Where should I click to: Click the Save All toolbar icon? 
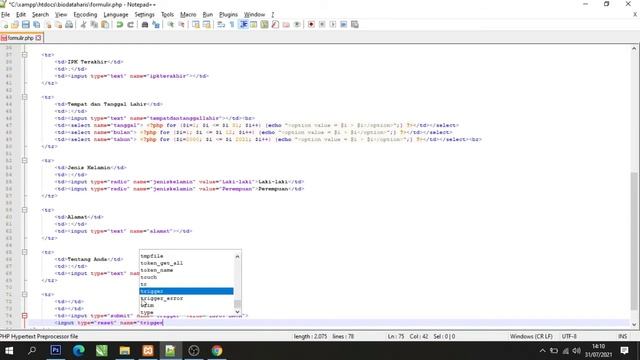point(37,25)
